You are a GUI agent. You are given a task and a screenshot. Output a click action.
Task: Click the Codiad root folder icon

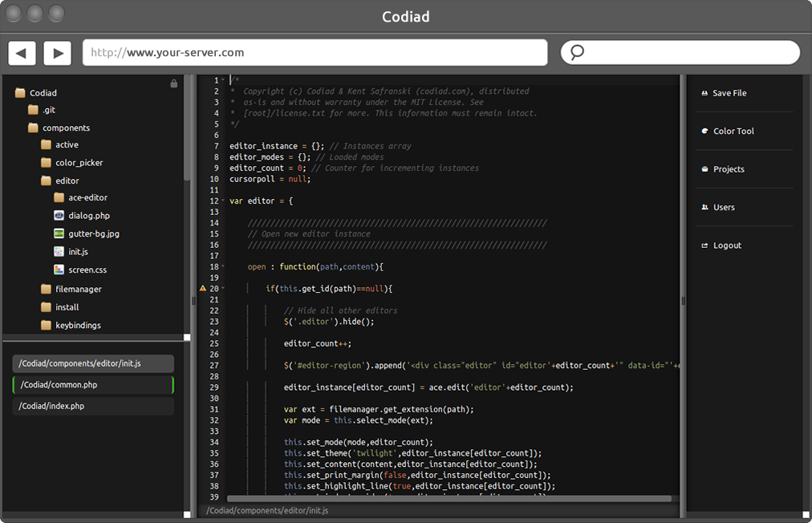pyautogui.click(x=20, y=93)
